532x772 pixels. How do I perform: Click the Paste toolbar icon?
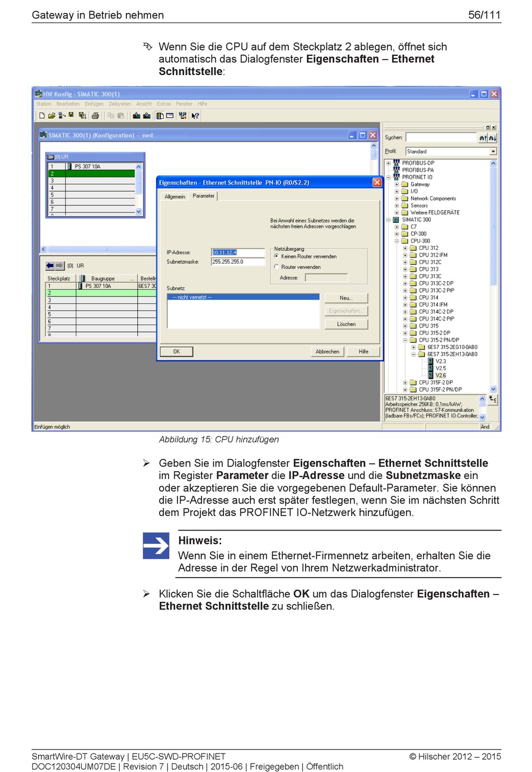pyautogui.click(x=120, y=116)
